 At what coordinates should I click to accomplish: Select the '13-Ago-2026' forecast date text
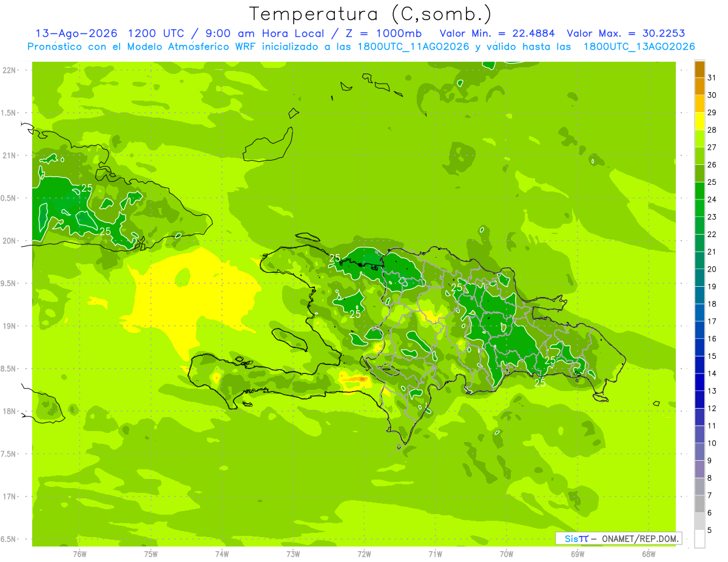point(76,33)
